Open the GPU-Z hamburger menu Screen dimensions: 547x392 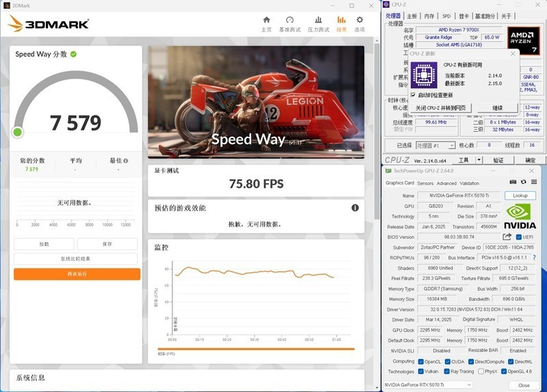pos(534,182)
